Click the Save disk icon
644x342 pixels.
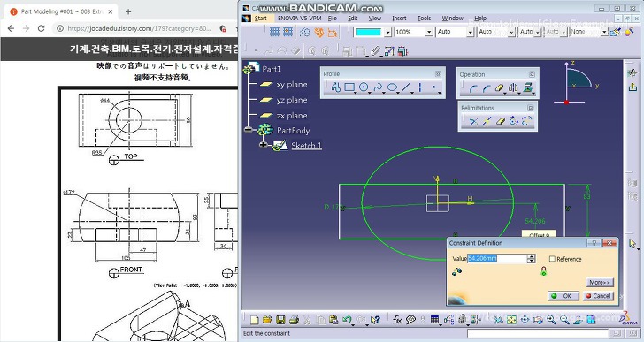280,320
